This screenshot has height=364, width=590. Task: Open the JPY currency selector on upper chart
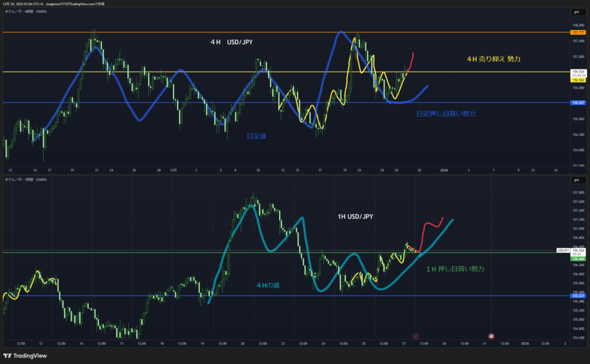pos(576,12)
